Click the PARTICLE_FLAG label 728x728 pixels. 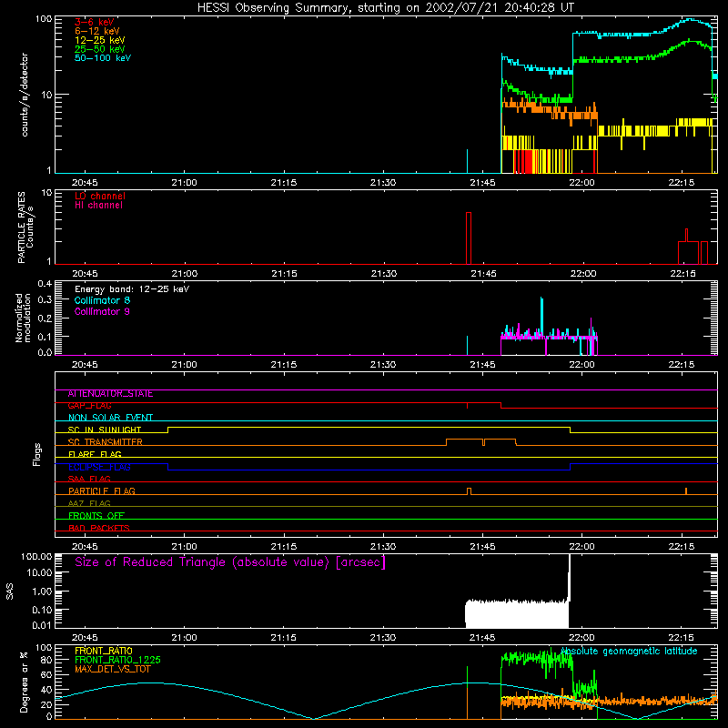[102, 491]
